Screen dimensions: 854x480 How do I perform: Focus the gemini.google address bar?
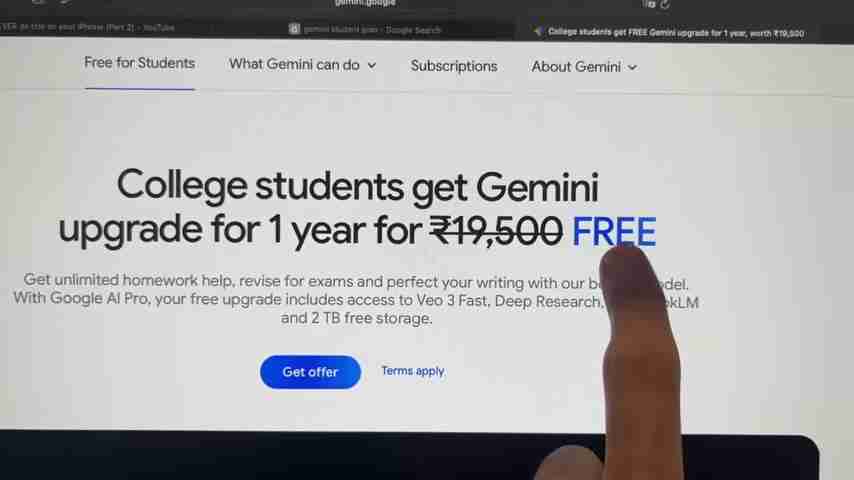coord(365,3)
